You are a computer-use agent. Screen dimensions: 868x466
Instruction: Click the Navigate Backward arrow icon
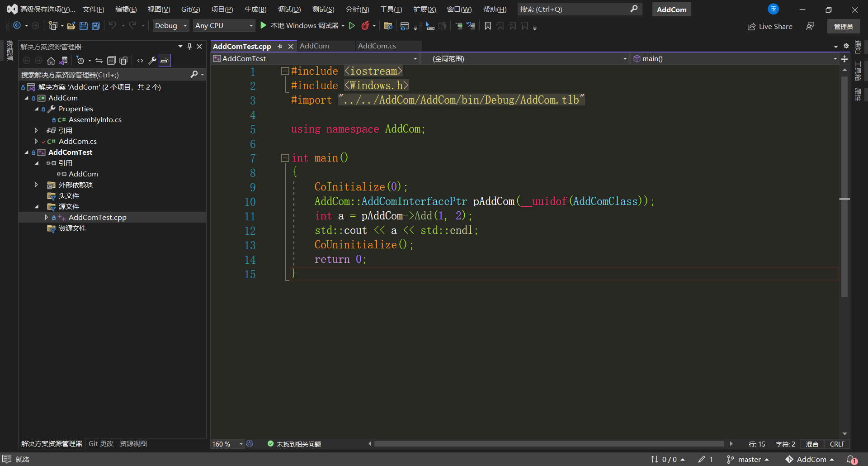point(17,26)
